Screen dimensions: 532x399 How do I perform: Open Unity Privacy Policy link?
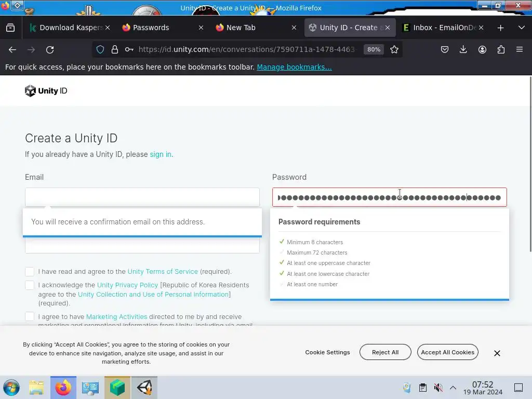128,285
